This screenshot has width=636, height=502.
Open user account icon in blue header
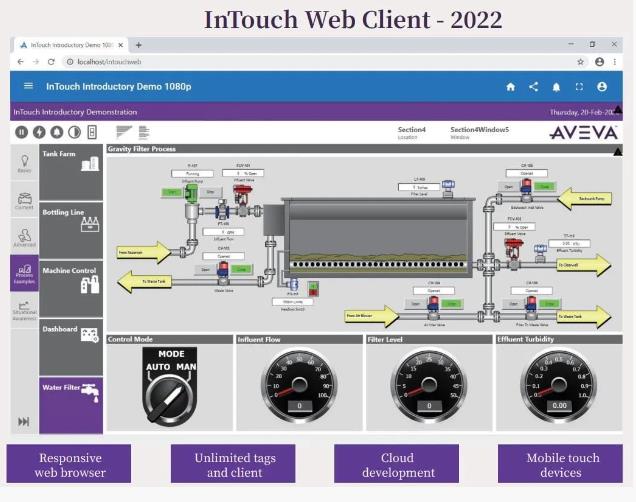click(602, 87)
